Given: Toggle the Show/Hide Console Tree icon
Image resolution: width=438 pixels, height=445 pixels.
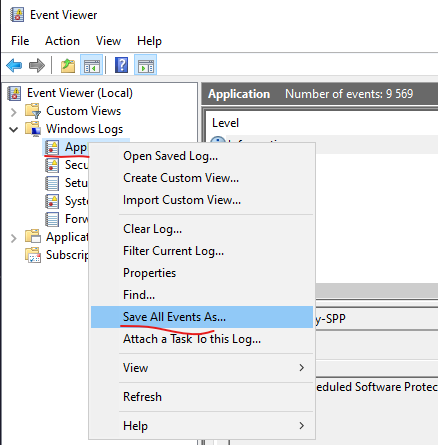Looking at the screenshot, I should click(x=92, y=65).
